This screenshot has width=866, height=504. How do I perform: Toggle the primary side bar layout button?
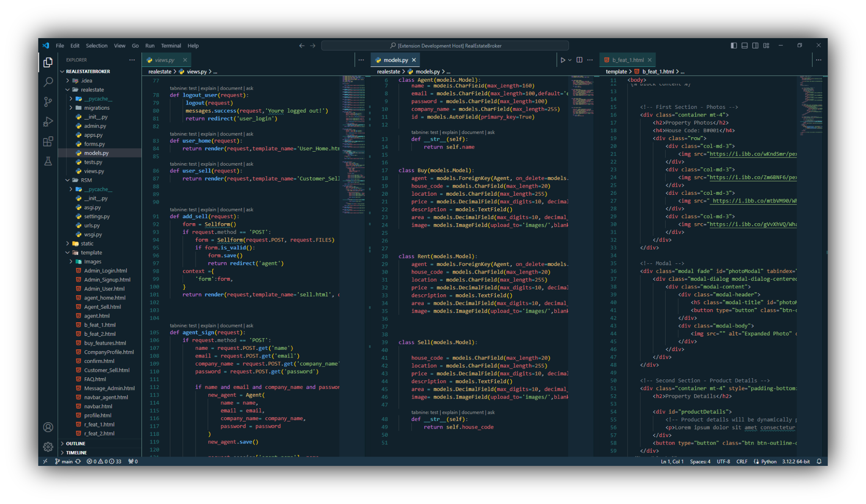coord(734,46)
